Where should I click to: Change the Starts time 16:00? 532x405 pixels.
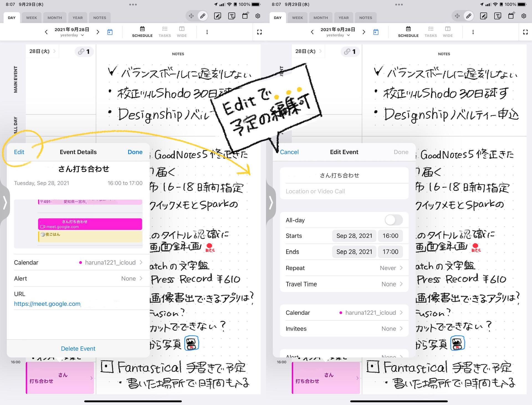(x=390, y=236)
